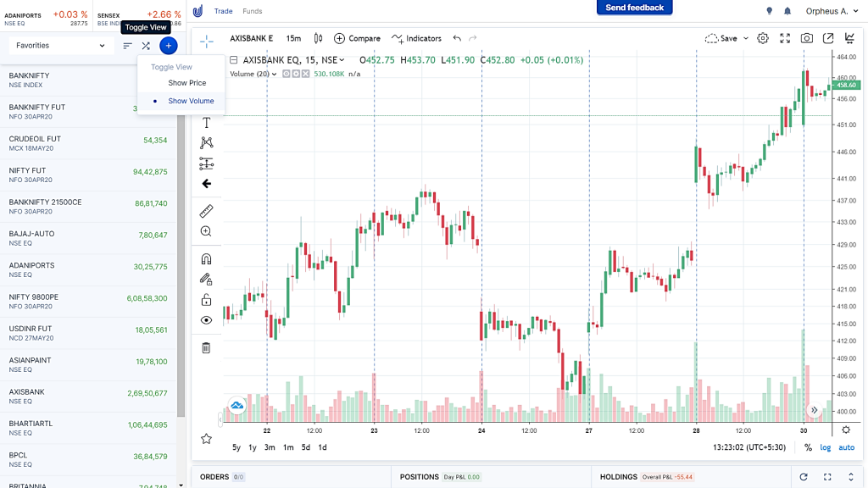Toggle hide all drawings eye icon
The height and width of the screenshot is (488, 868).
[x=206, y=319]
